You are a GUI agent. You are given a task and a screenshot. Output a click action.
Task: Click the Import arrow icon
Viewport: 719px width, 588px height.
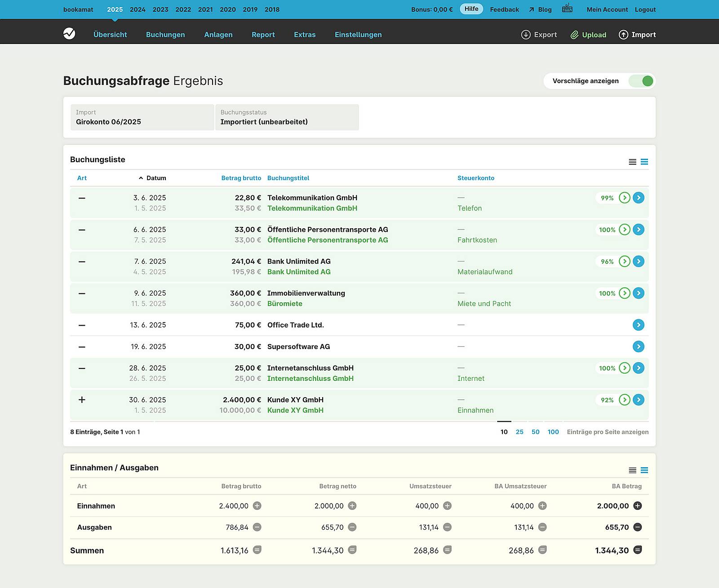click(x=623, y=35)
